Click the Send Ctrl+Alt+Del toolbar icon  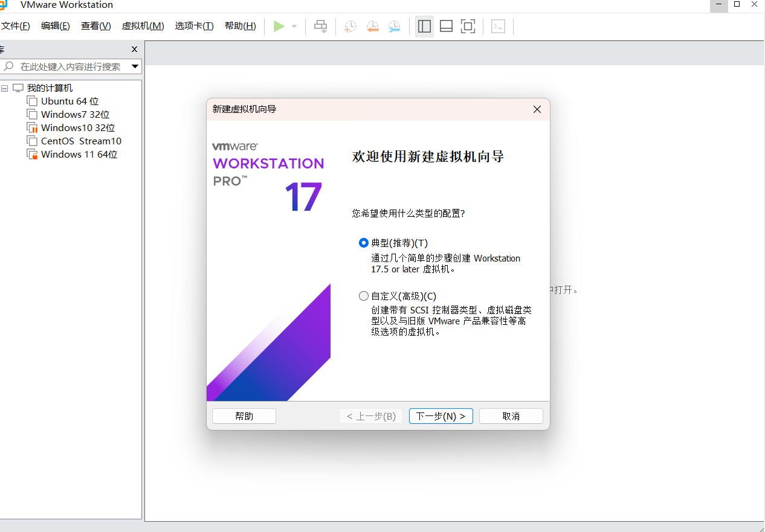tap(321, 27)
